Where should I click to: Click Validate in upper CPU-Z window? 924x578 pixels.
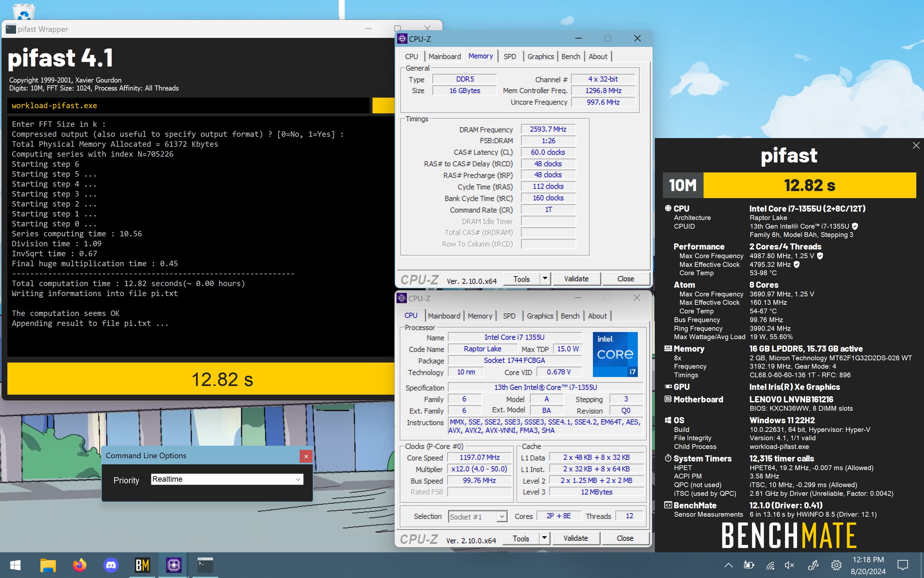click(x=577, y=279)
